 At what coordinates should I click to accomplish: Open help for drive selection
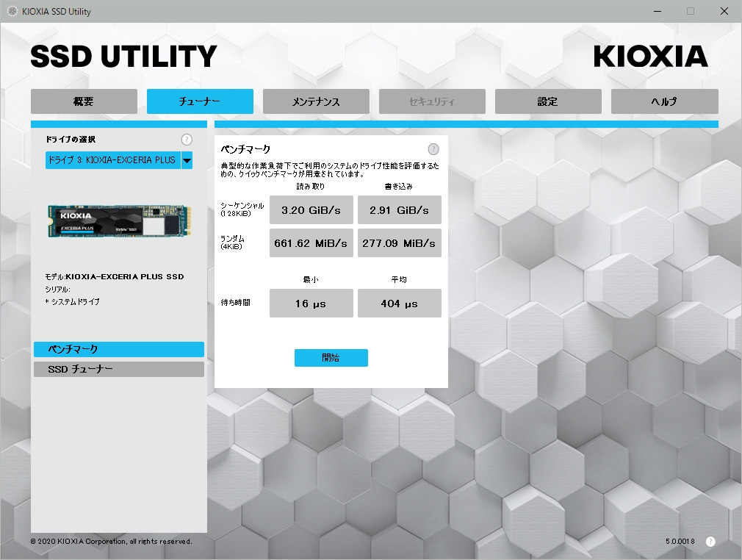click(x=187, y=139)
